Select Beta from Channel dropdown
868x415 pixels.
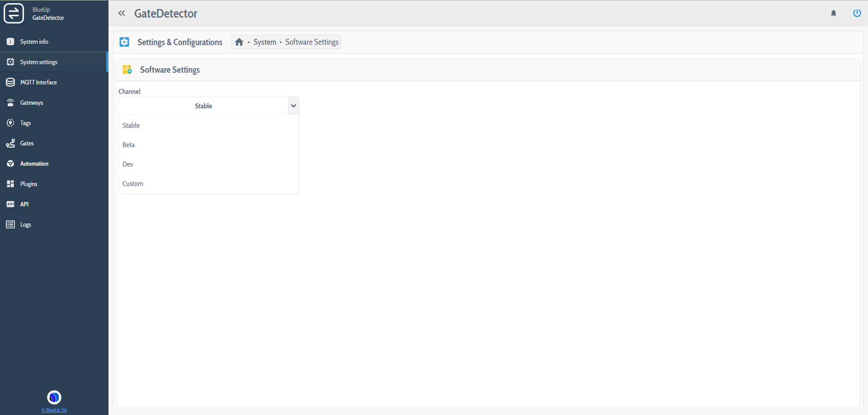coord(129,145)
